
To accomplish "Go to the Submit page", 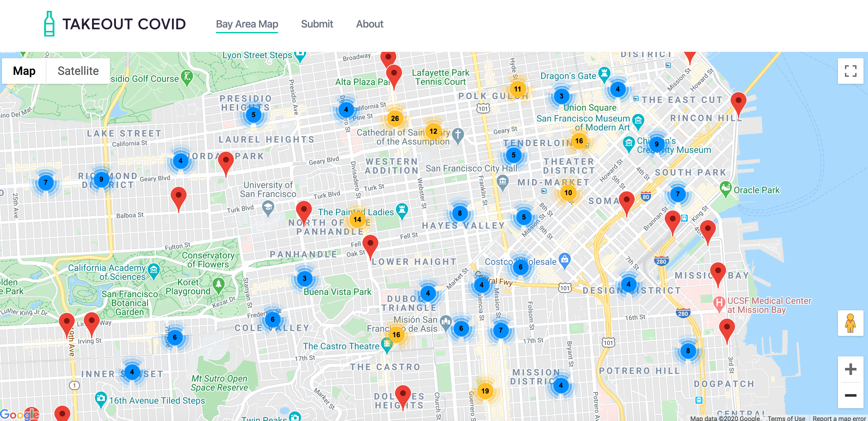I will click(x=317, y=24).
